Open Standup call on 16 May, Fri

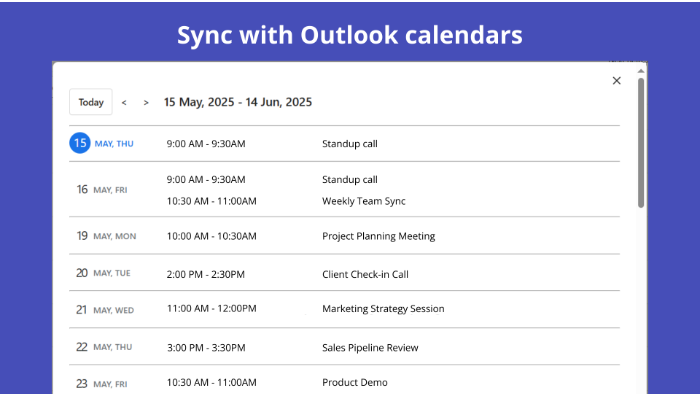pos(350,179)
